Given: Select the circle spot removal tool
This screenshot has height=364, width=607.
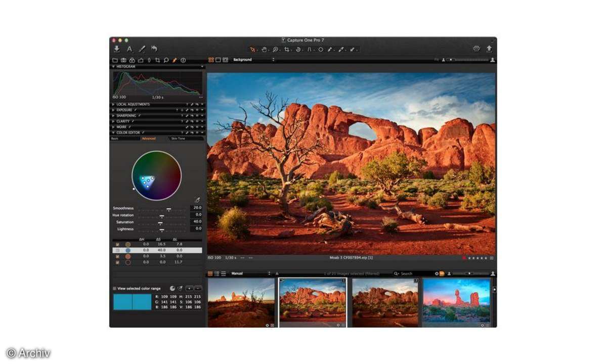Looking at the screenshot, I should click(320, 50).
